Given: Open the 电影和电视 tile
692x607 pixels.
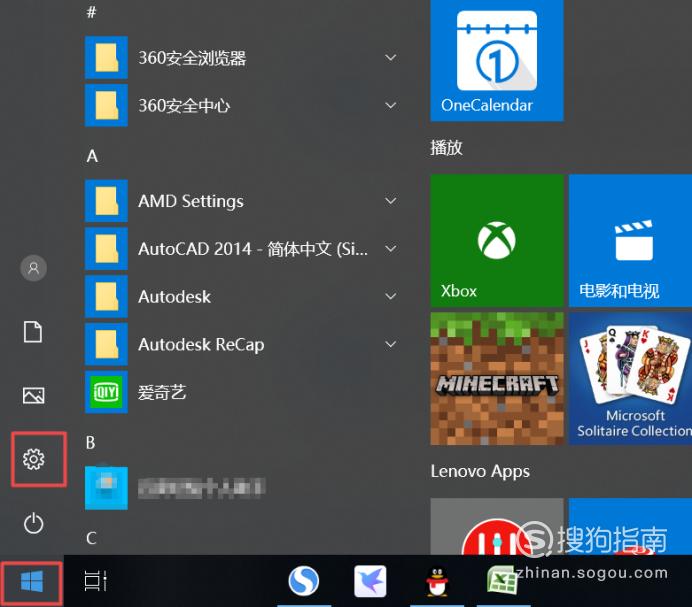Looking at the screenshot, I should coord(631,241).
